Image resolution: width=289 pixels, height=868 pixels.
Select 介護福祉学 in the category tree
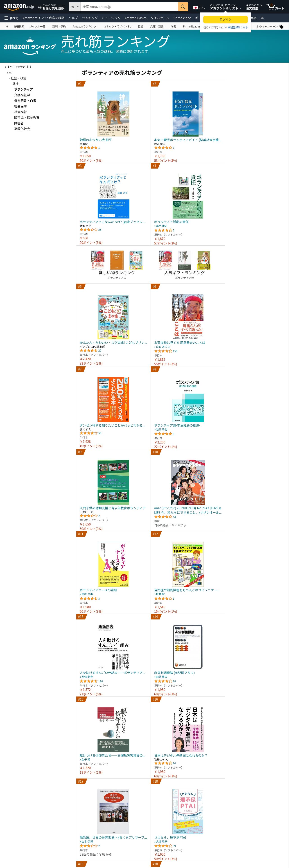[22, 95]
